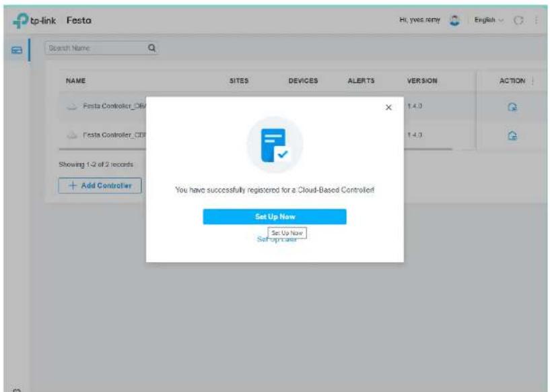Click the cloud icon of first controller
Screen dimensions: 550x392
pyautogui.click(x=72, y=106)
